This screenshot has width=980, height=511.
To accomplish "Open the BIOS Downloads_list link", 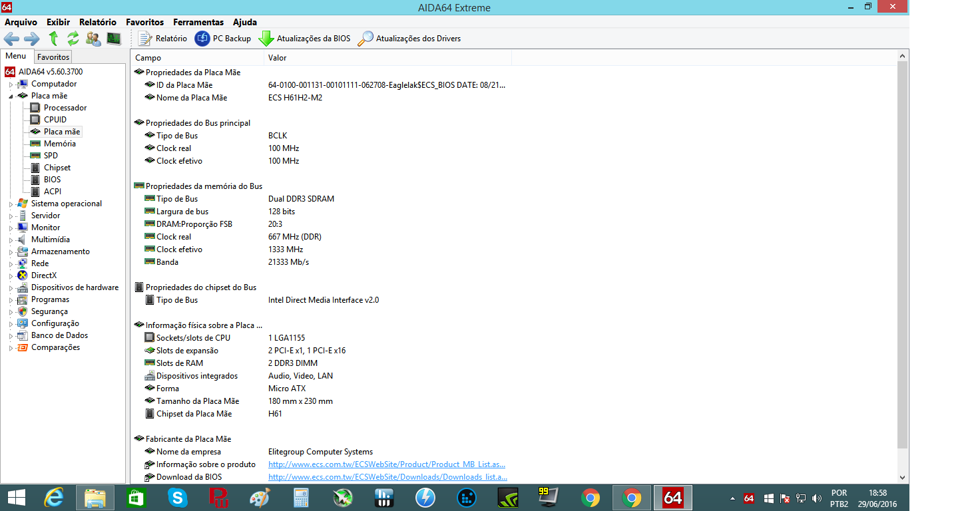I will (387, 477).
